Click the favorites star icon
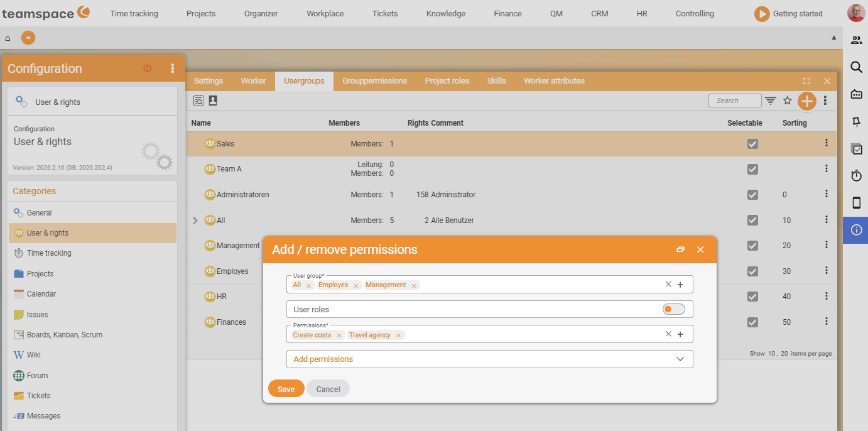The width and height of the screenshot is (868, 431). (x=787, y=101)
